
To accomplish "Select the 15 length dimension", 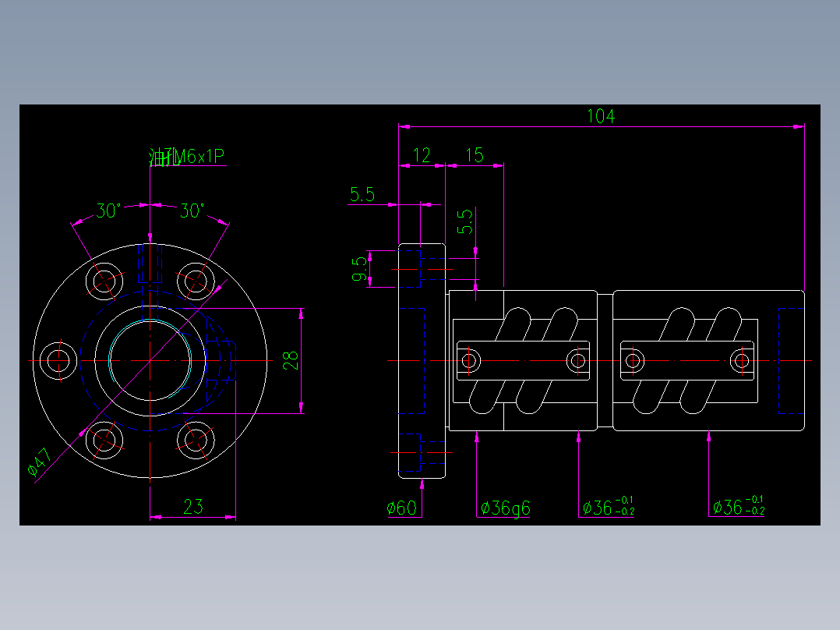I will click(x=473, y=154).
